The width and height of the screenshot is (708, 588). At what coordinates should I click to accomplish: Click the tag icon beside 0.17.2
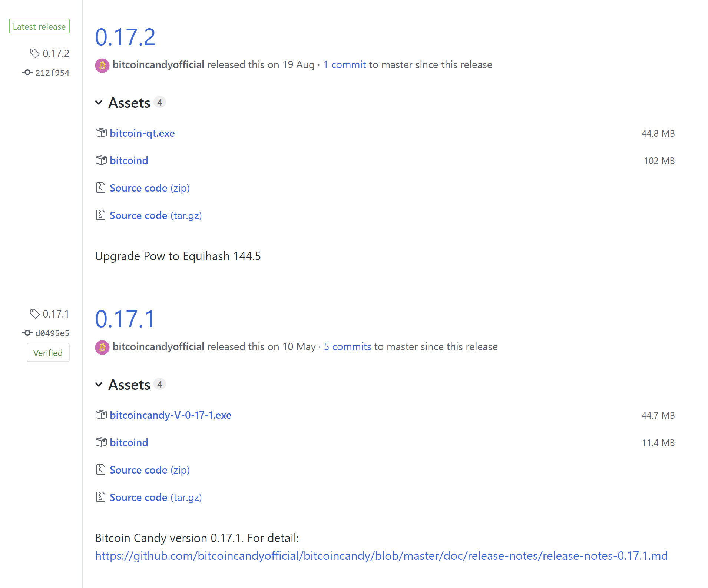click(34, 53)
